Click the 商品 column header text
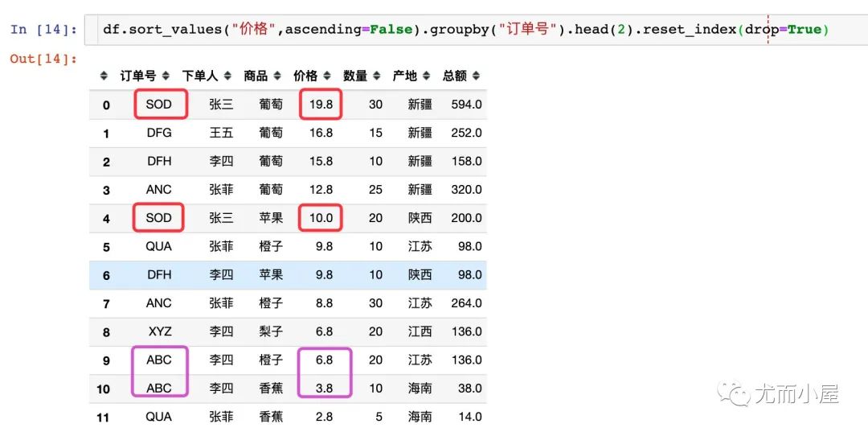868x432 pixels. pos(256,76)
